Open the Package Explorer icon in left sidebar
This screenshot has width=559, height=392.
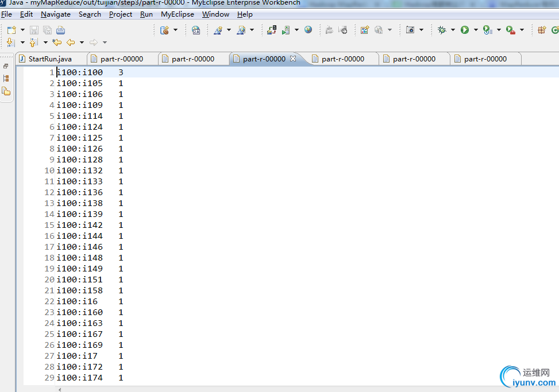[6, 91]
